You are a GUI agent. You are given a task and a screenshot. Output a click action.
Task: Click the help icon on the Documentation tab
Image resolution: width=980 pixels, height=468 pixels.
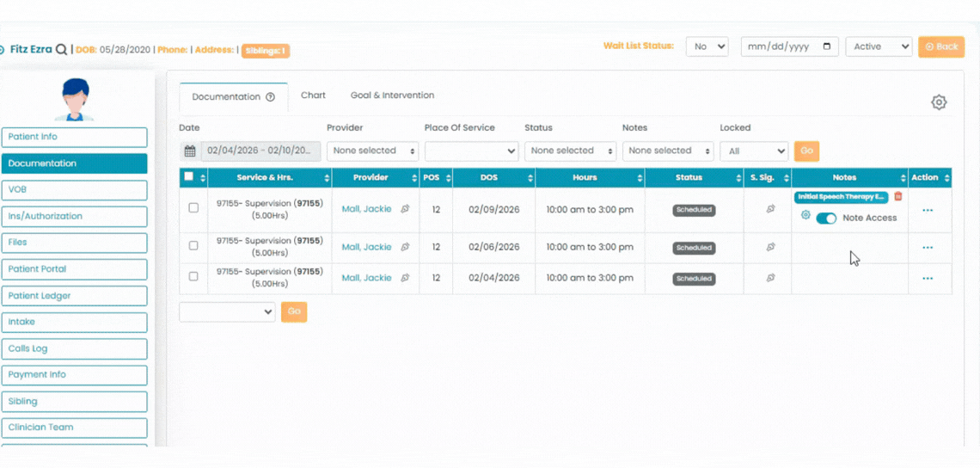pyautogui.click(x=270, y=97)
